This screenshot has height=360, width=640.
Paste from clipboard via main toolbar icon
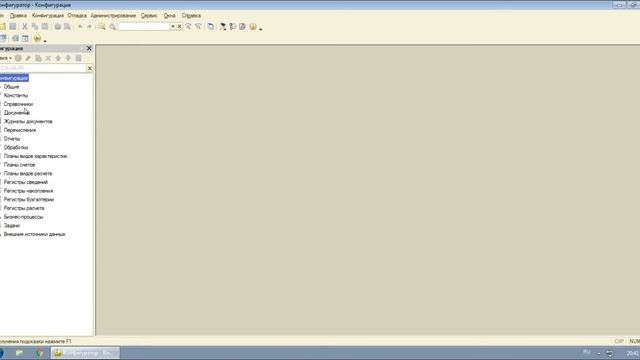(x=45, y=27)
